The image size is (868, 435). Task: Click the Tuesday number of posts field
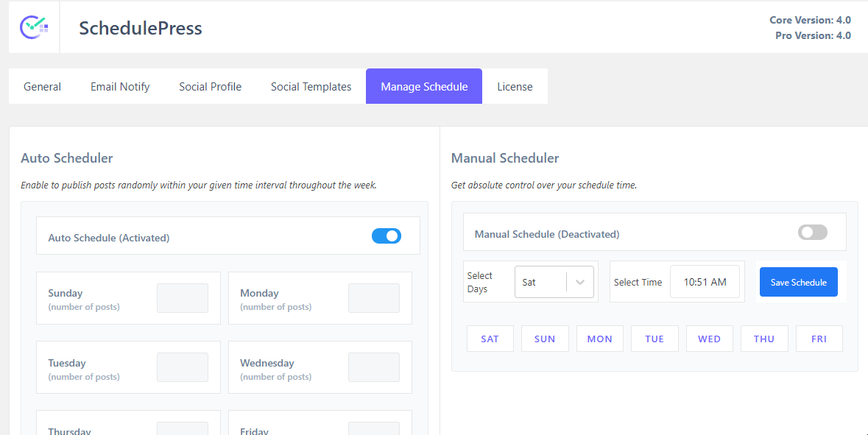click(182, 367)
